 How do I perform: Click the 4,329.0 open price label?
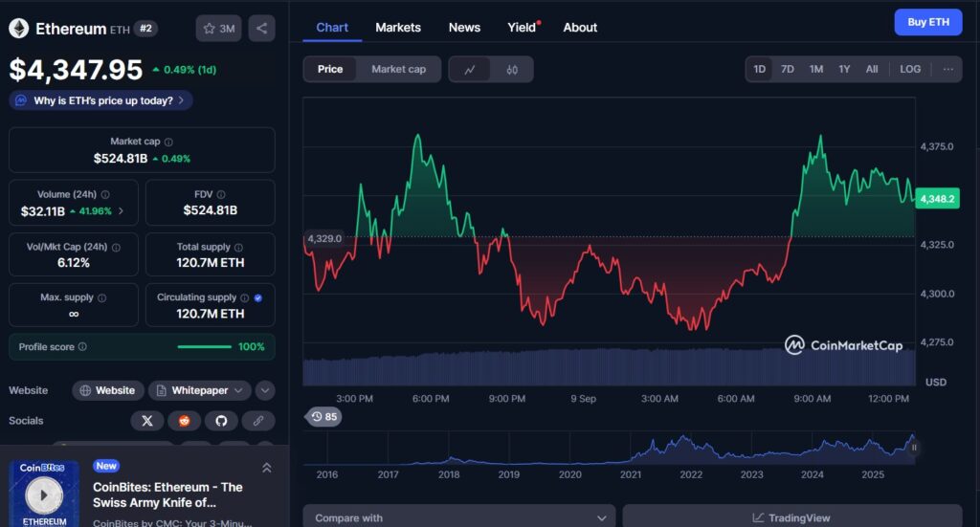click(324, 238)
